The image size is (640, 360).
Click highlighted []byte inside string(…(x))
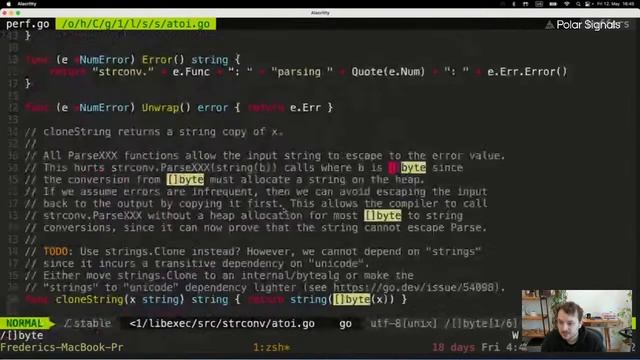click(351, 299)
